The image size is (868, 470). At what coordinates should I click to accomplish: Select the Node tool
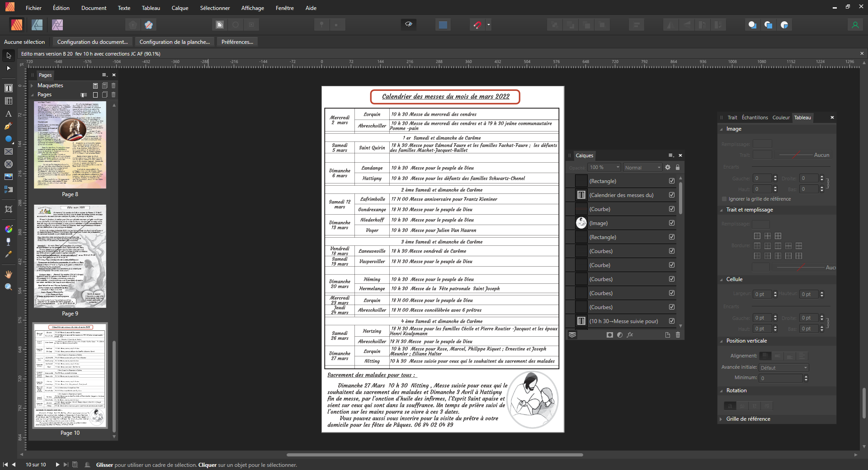(x=8, y=68)
